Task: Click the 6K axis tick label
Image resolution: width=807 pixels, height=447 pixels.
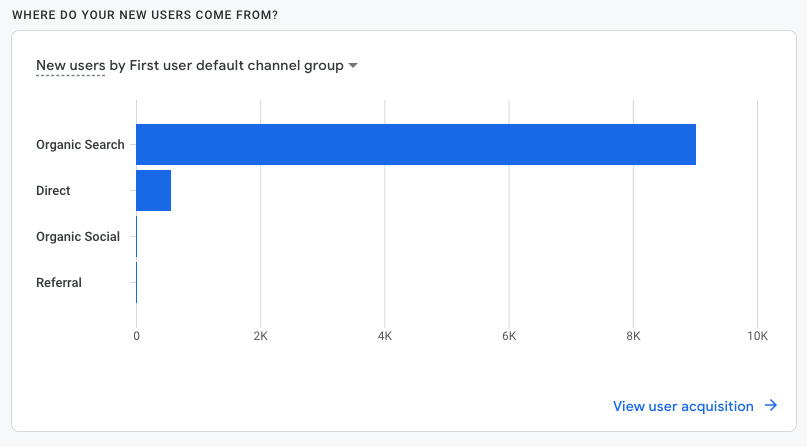Action: (509, 336)
